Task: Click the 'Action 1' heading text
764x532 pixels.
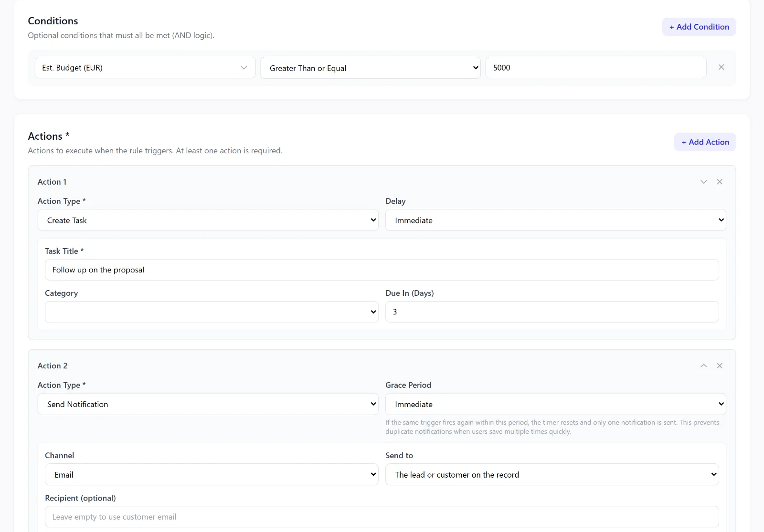Action: [52, 182]
